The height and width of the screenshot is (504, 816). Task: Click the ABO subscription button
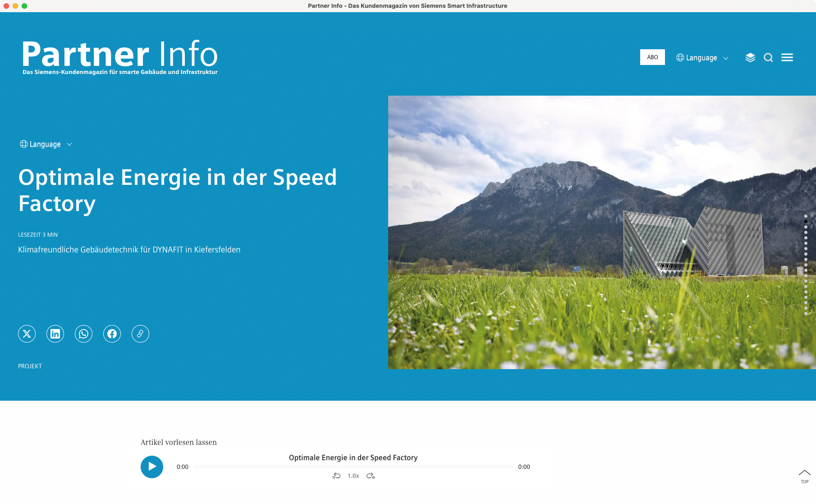[x=652, y=57]
